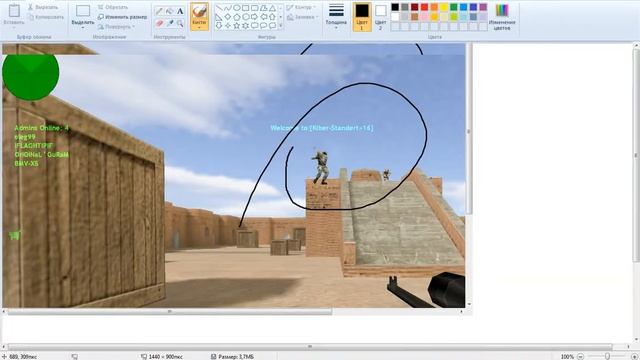
Task: Click the Paste (Вставить) clipboard icon
Action: (14, 11)
